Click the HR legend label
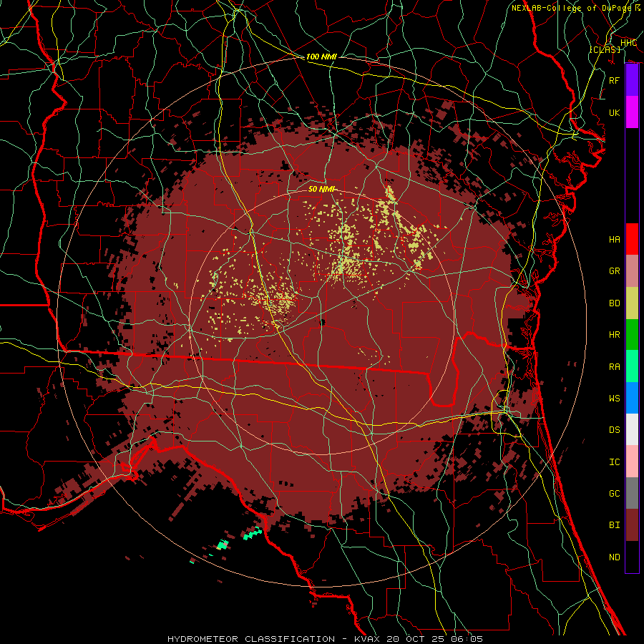644x644 pixels. click(615, 335)
